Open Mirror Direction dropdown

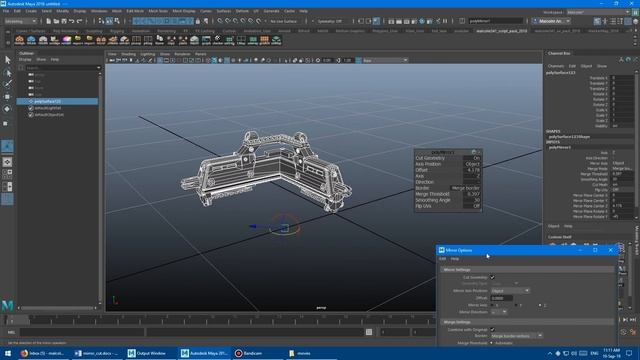[499, 312]
